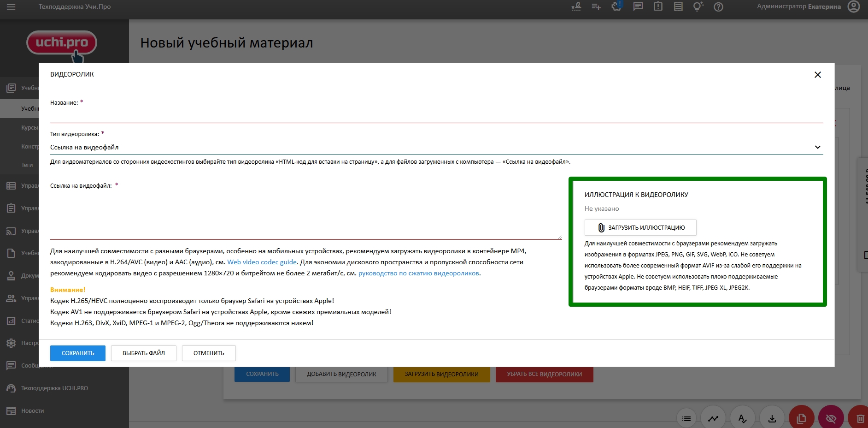Open the hamburger menu at top left
868x428 pixels.
click(11, 7)
